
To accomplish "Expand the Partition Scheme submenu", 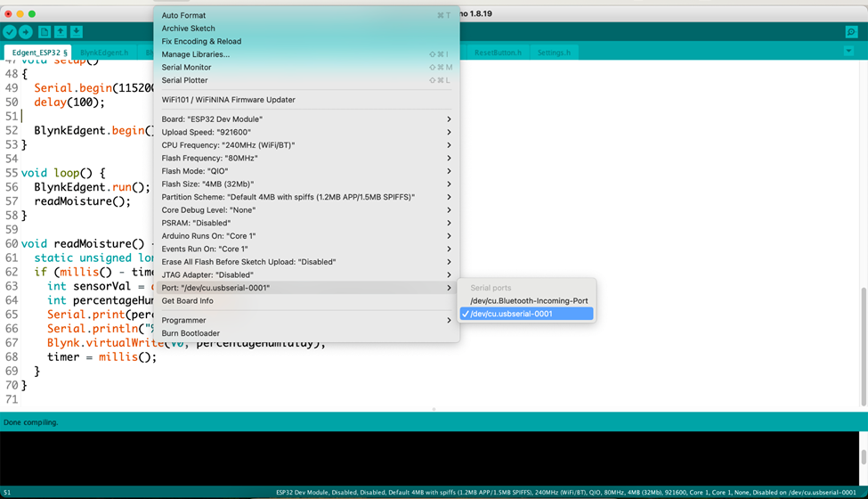I will 306,197.
